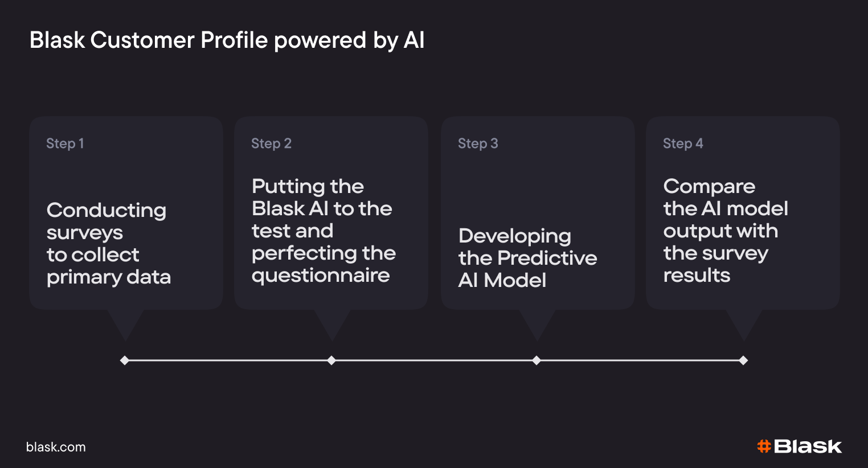The image size is (868, 468).
Task: Click "Conducting surveys to collect primary data" text
Action: coord(108,244)
